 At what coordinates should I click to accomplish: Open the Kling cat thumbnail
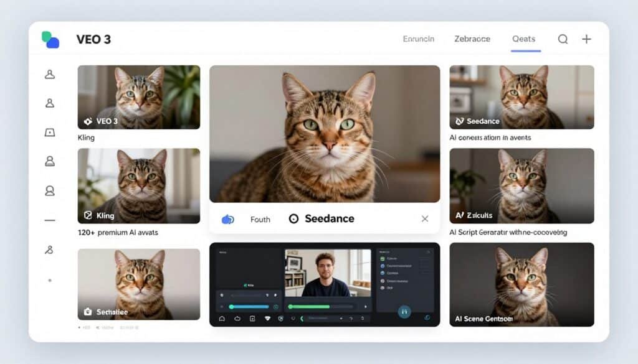coord(139,185)
